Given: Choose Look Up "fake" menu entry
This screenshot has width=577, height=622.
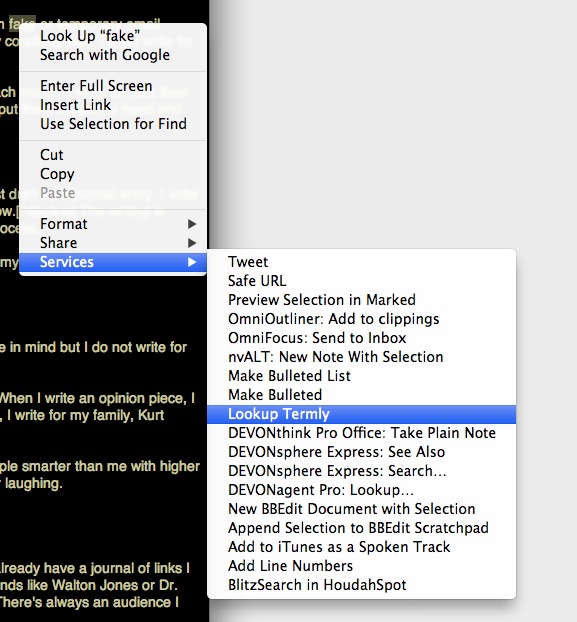Looking at the screenshot, I should 113,36.
